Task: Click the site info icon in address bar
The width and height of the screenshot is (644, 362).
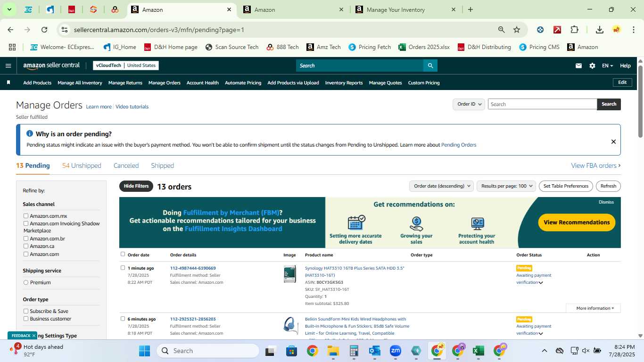Action: 65,30
